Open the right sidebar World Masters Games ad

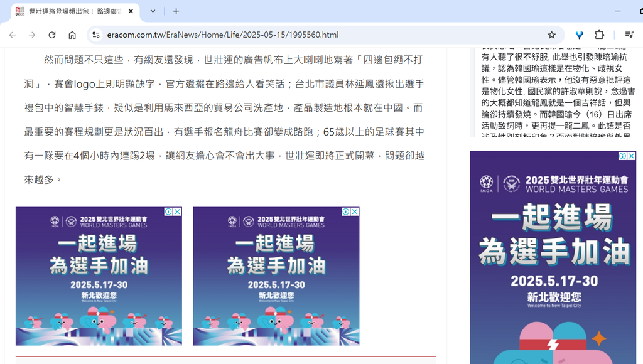[x=553, y=257]
